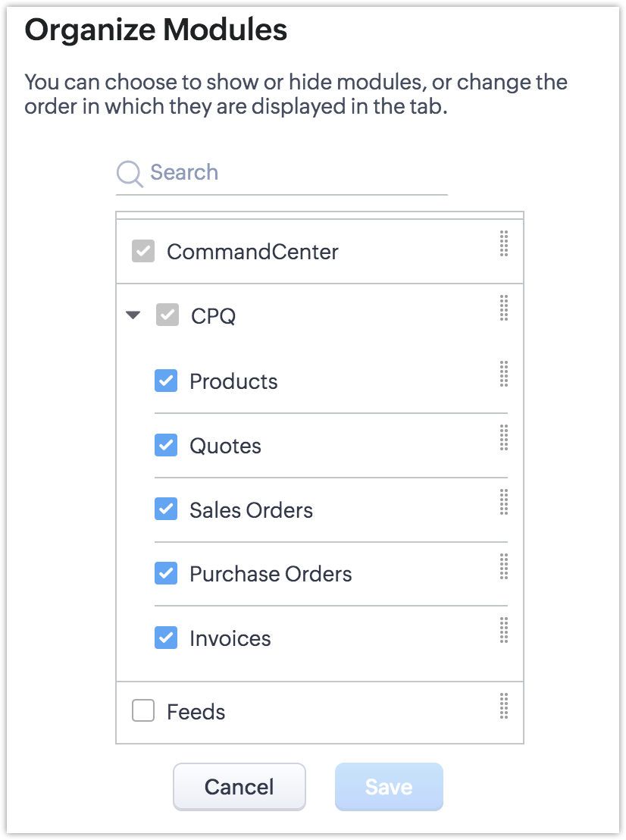Select the Purchase Orders module label

click(271, 574)
